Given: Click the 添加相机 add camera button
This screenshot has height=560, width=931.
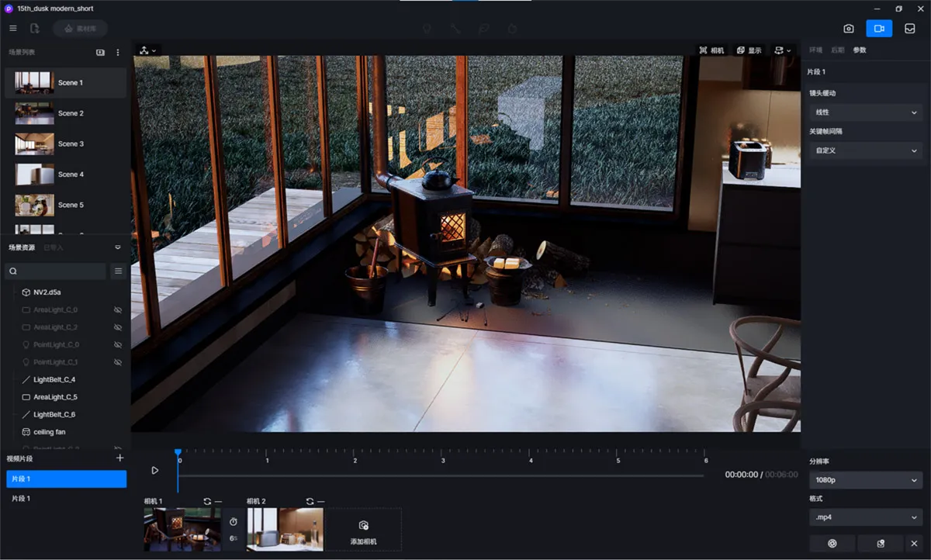Looking at the screenshot, I should (363, 530).
